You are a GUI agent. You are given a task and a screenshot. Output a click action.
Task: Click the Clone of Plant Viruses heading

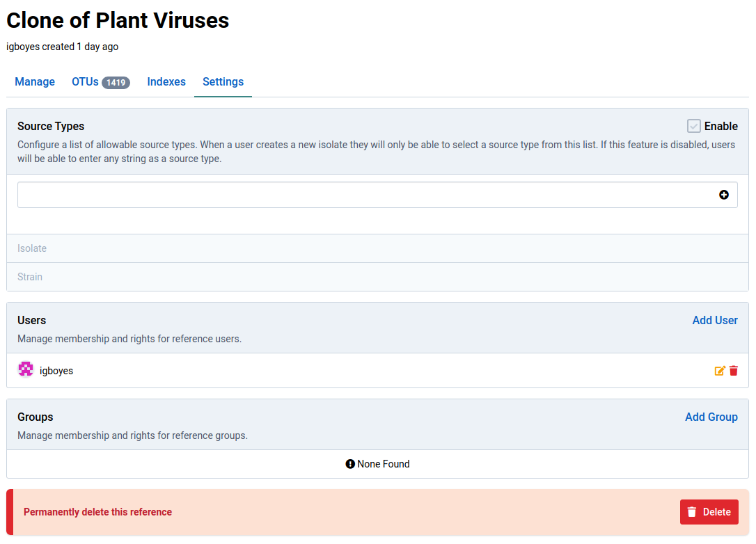118,21
